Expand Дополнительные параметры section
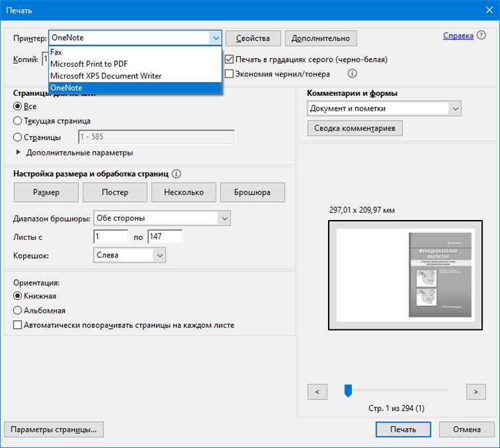 (x=19, y=153)
